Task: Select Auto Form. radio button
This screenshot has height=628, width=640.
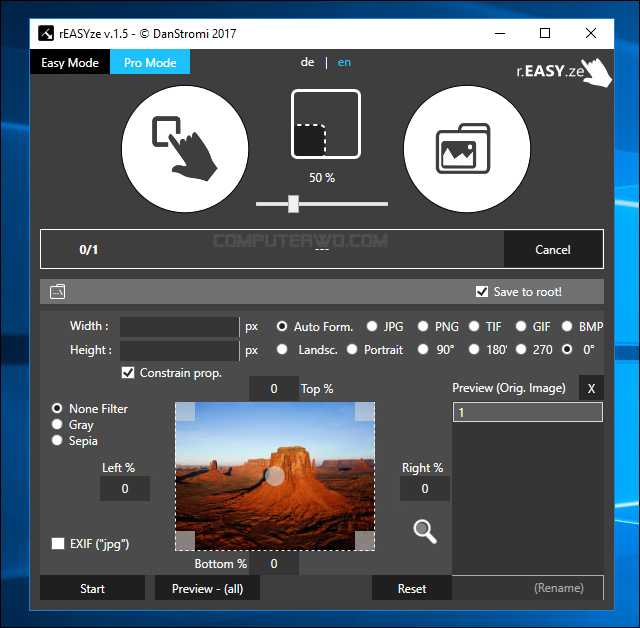Action: click(x=282, y=326)
